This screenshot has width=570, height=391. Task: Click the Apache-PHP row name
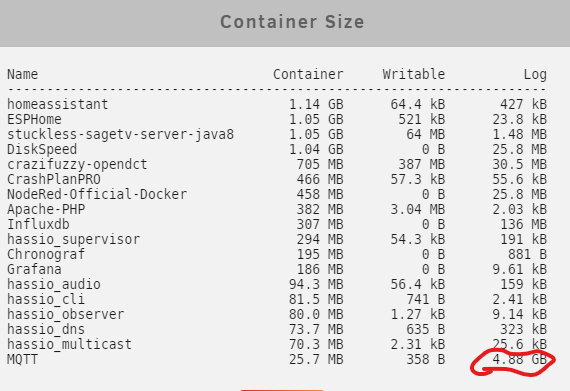(x=46, y=209)
